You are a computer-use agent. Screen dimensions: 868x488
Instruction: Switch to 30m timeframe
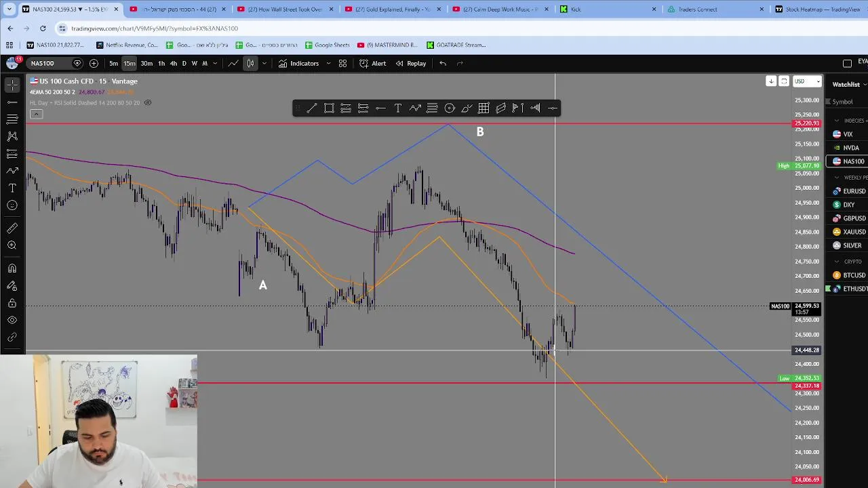coord(146,63)
